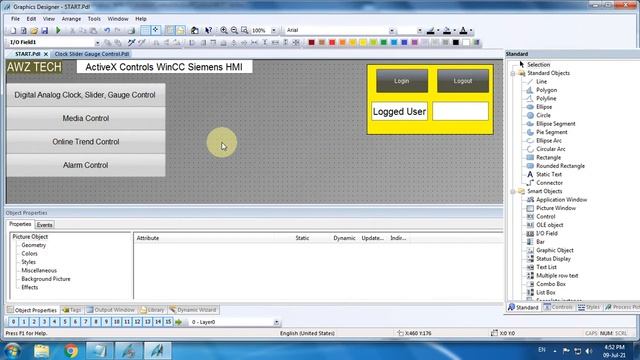Toggle visibility of layer 8

pyautogui.click(x=96, y=322)
